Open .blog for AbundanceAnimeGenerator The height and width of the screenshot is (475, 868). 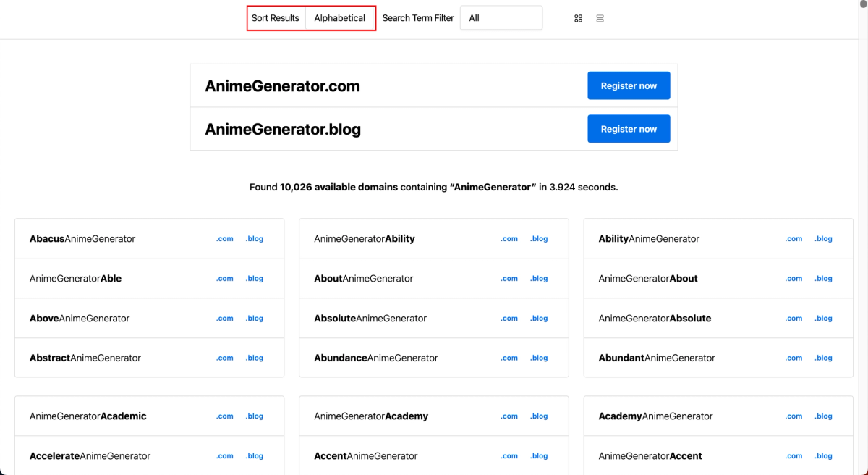click(540, 358)
